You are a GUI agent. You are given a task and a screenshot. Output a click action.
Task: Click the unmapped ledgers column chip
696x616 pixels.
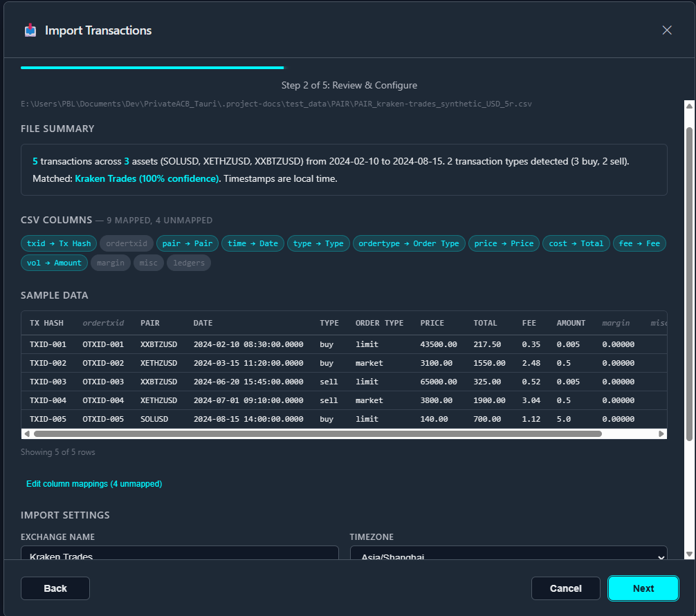pyautogui.click(x=189, y=263)
